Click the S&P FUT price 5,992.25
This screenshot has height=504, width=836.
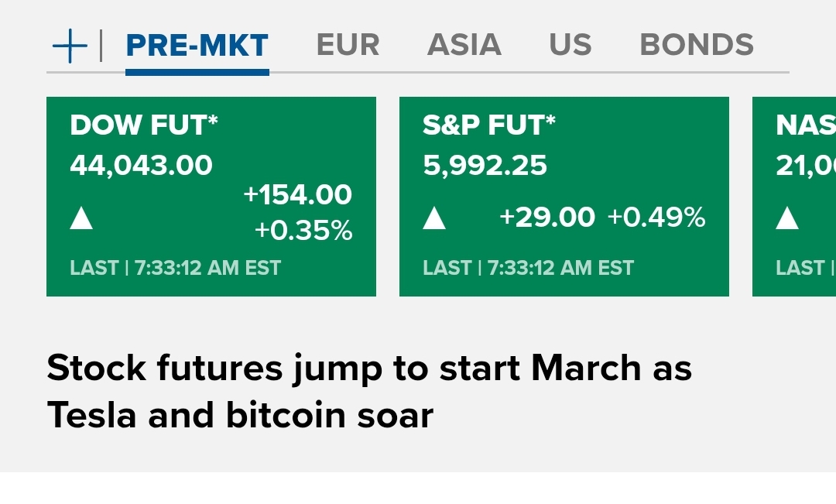coord(485,166)
